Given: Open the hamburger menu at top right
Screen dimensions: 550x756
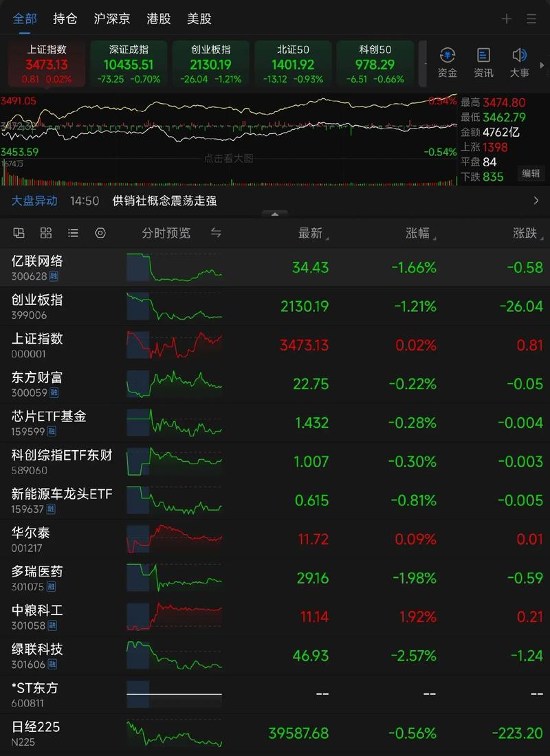Looking at the screenshot, I should [531, 19].
